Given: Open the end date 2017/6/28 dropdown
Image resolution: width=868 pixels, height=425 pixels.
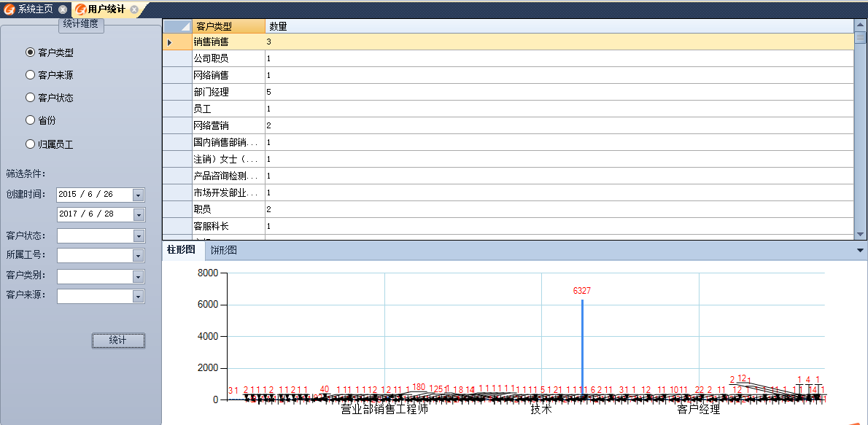Looking at the screenshot, I should [139, 214].
